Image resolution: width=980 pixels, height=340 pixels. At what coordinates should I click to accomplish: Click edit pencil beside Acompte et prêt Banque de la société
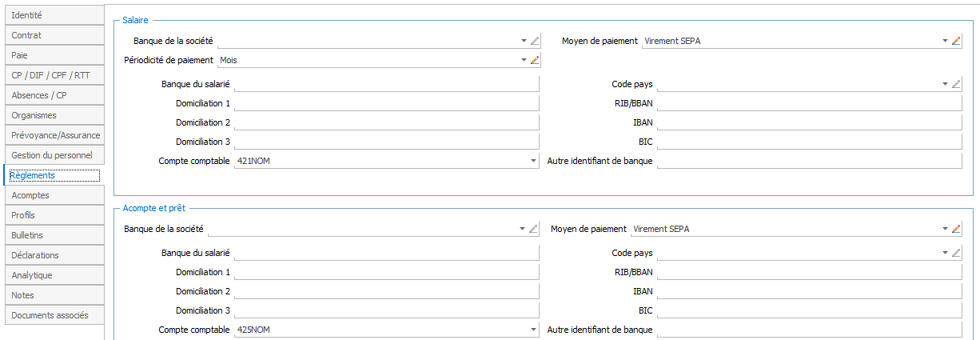pyautogui.click(x=535, y=229)
